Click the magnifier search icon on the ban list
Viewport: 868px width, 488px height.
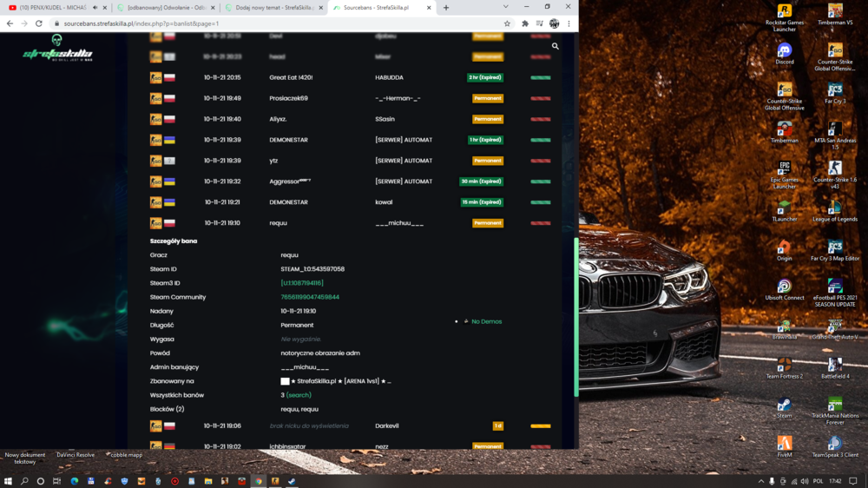[556, 47]
